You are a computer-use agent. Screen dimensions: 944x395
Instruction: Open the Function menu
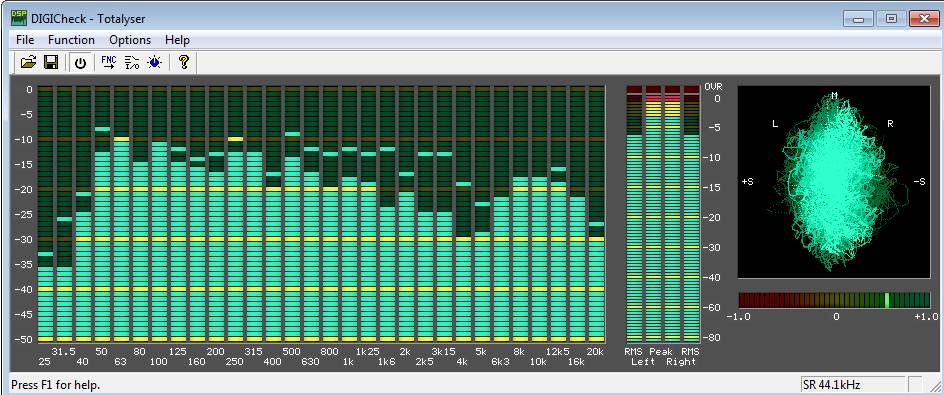pos(72,40)
